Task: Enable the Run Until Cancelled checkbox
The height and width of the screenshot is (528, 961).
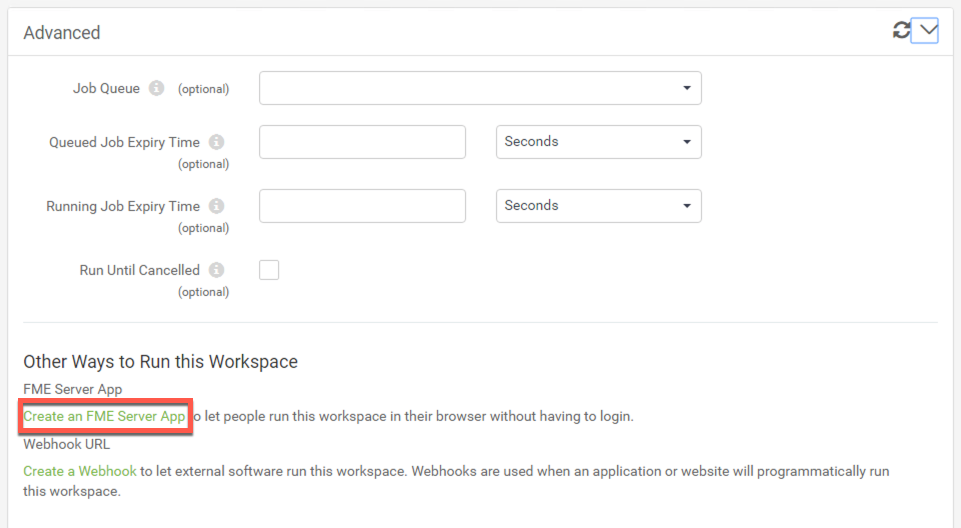Action: point(269,270)
